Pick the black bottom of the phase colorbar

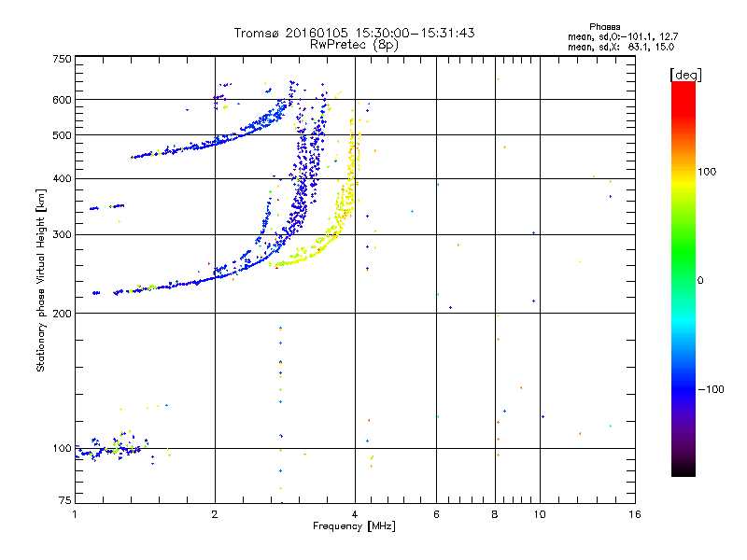pyautogui.click(x=684, y=469)
